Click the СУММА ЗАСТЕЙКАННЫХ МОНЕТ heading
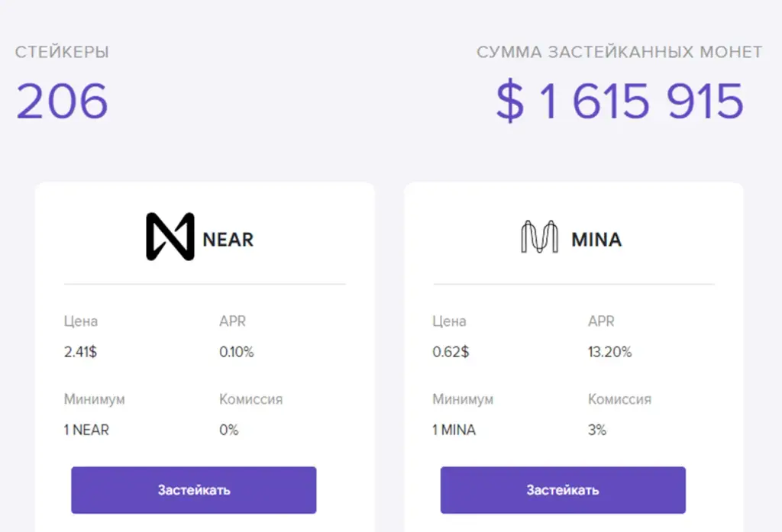The height and width of the screenshot is (532, 782). pyautogui.click(x=619, y=52)
